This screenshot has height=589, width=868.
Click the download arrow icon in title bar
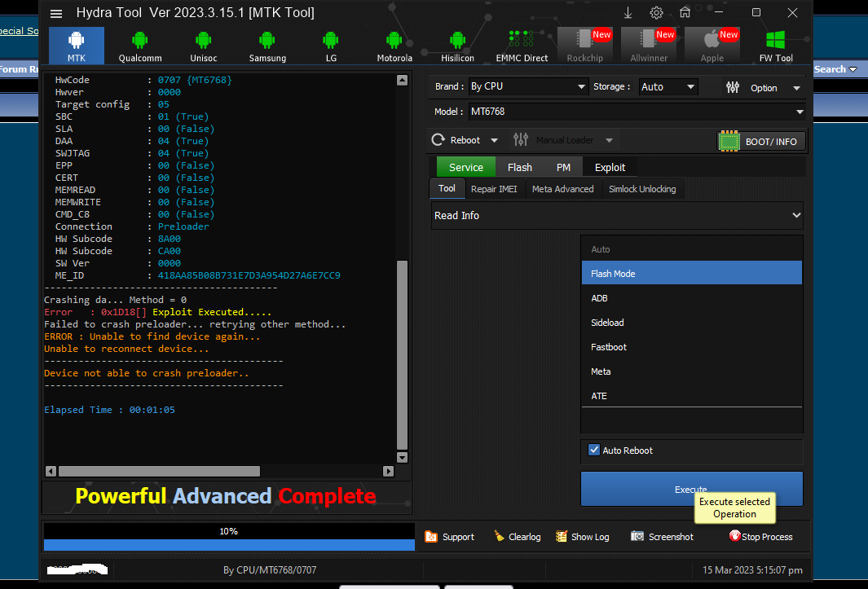(x=628, y=13)
